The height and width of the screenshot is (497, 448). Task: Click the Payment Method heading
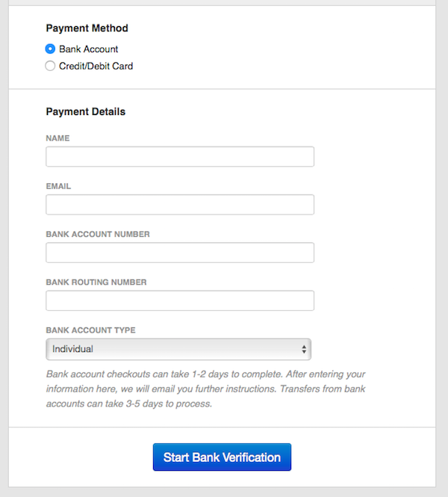[87, 28]
